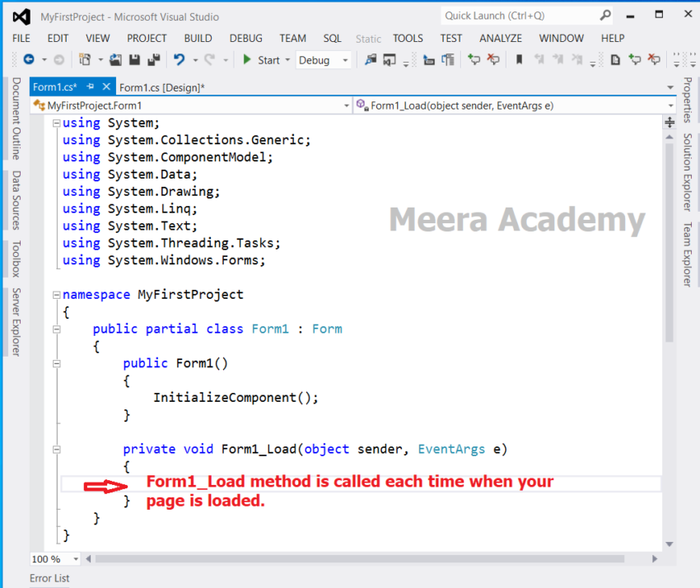
Task: Click the Find in Files toolbar icon
Action: click(x=372, y=59)
